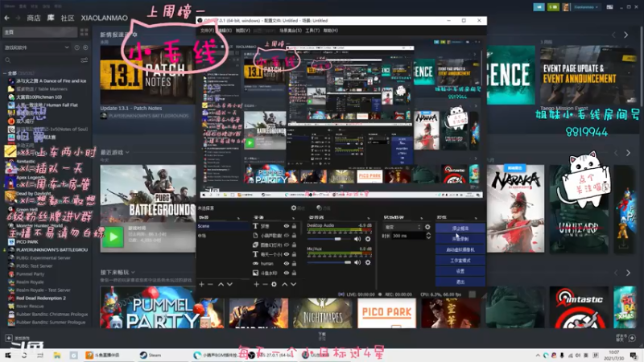This screenshot has height=362, width=644.
Task: Toggle visibility of 小葫芦歌曲 source
Action: tap(287, 236)
